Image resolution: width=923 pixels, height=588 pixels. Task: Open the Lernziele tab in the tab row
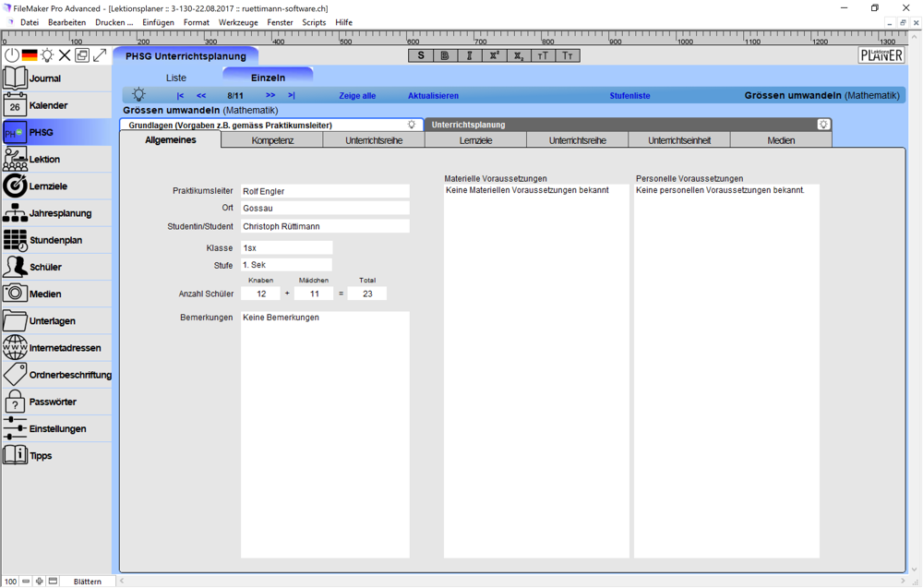[x=475, y=140]
